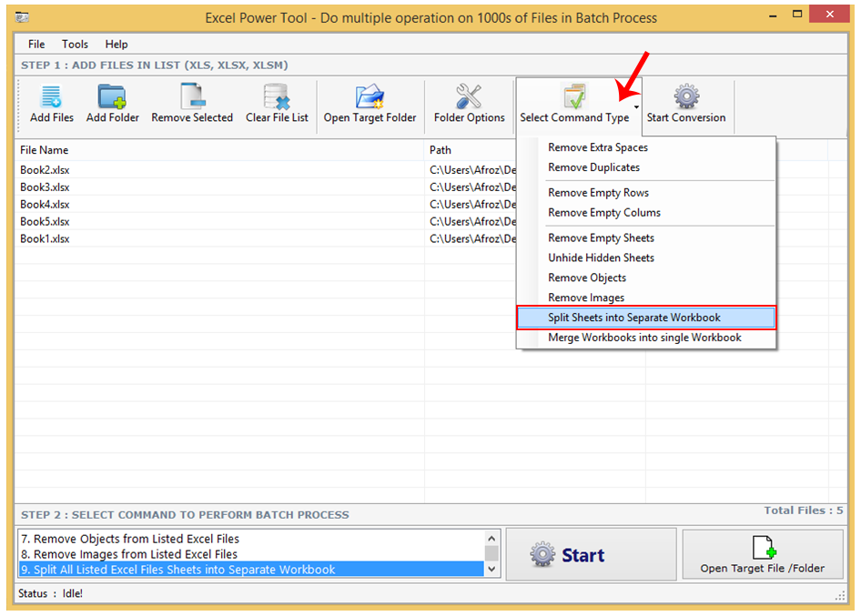Viewport: 861px width, 616px height.
Task: Select Book2.xlsx in file list
Action: pos(45,170)
